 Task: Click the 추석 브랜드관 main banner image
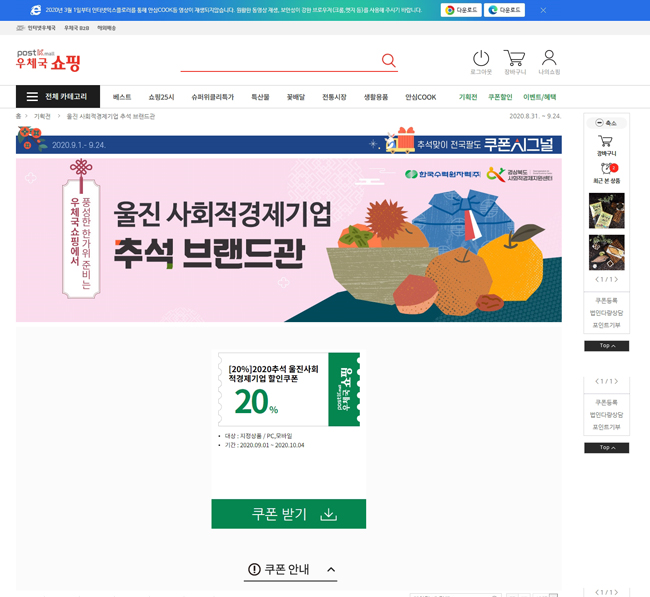289,240
